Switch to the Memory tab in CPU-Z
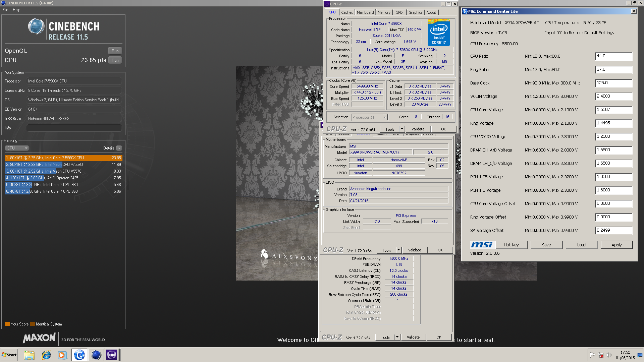This screenshot has width=644, height=362. point(384,12)
